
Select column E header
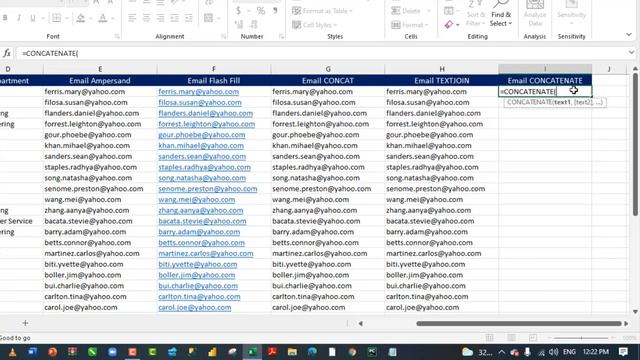coord(100,69)
